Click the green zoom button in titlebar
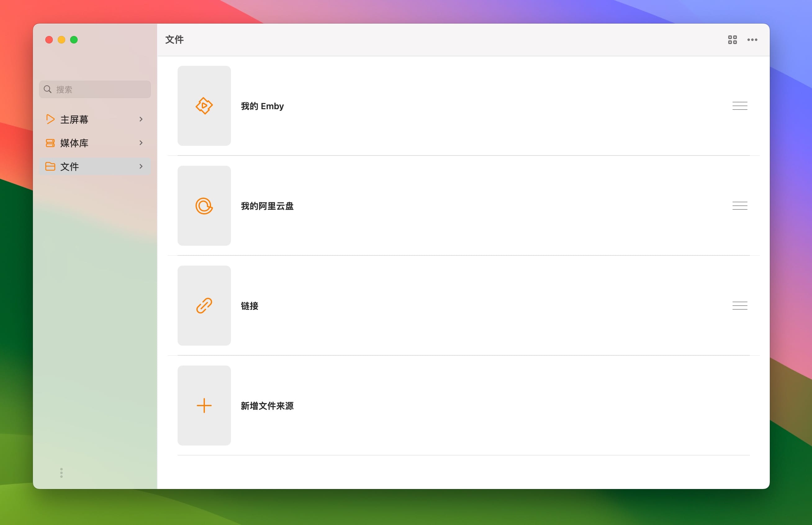The height and width of the screenshot is (525, 812). [x=74, y=39]
